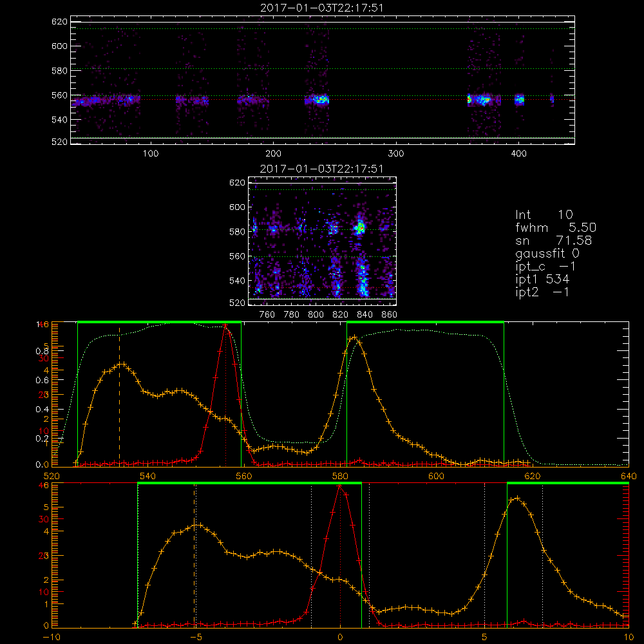Click the 'Int 10' readout
Image resolution: width=644 pixels, height=644 pixels.
click(544, 215)
